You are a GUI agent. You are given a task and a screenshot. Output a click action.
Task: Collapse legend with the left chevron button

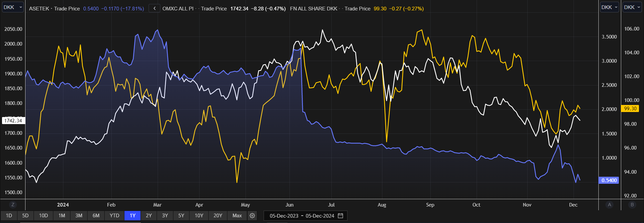click(154, 8)
